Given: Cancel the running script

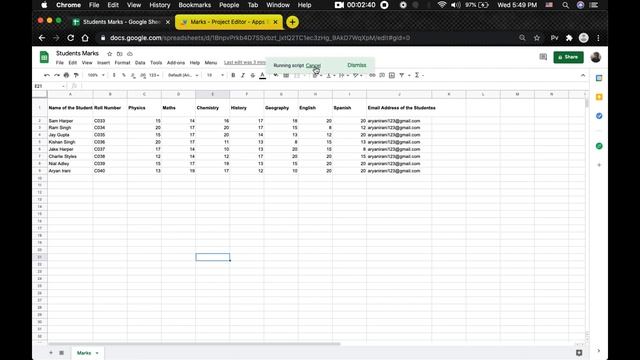Looking at the screenshot, I should tap(313, 65).
